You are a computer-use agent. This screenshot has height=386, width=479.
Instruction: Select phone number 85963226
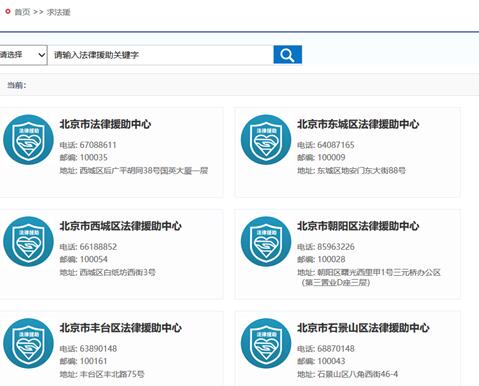[336, 247]
